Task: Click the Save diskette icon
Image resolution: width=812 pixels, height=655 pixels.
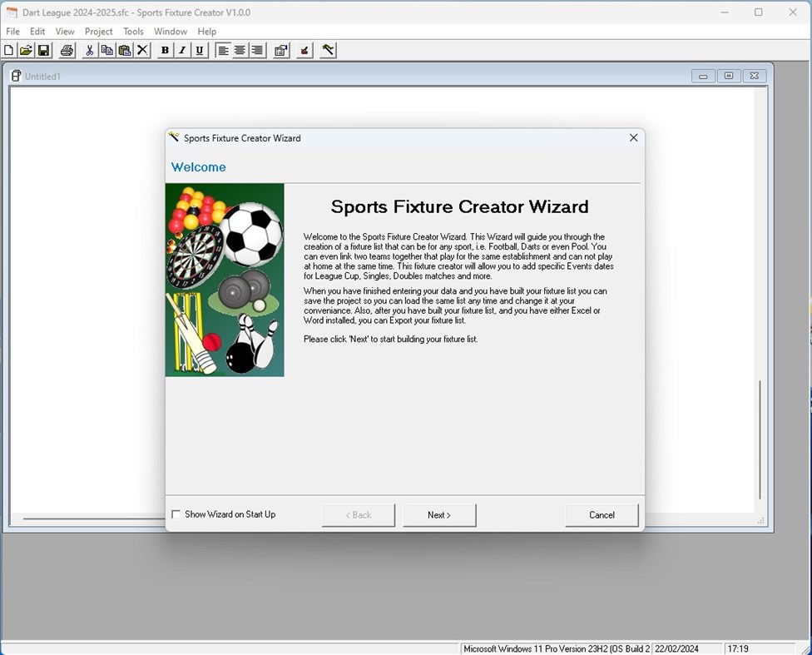Action: point(43,50)
